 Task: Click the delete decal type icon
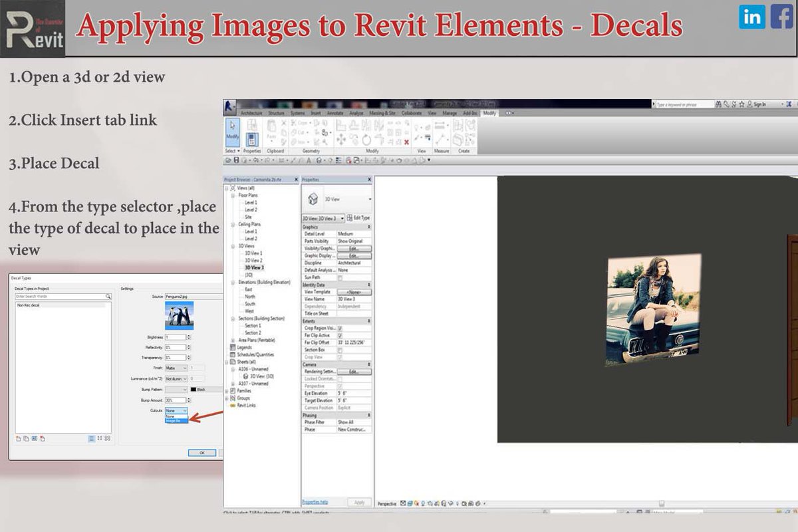[43, 439]
